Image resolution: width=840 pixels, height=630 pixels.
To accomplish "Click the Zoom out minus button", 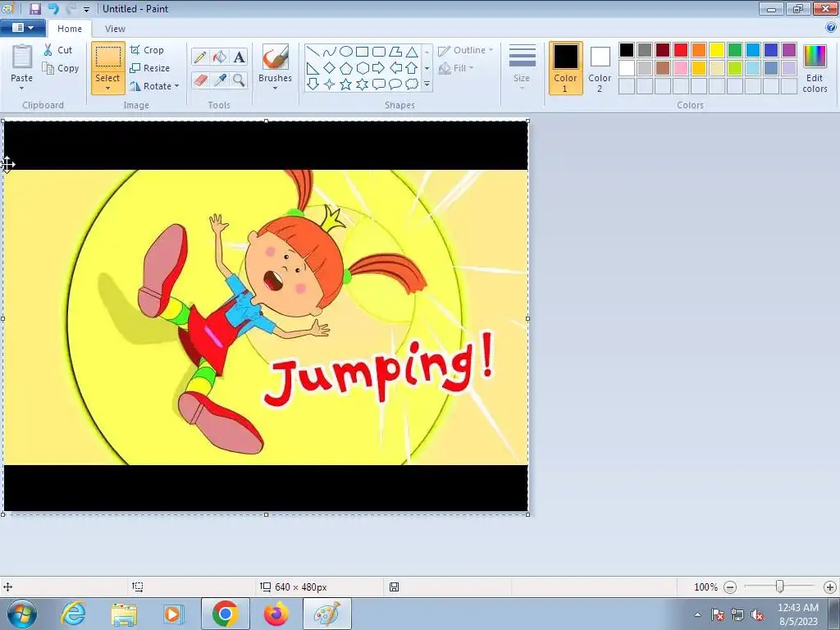I will [729, 587].
